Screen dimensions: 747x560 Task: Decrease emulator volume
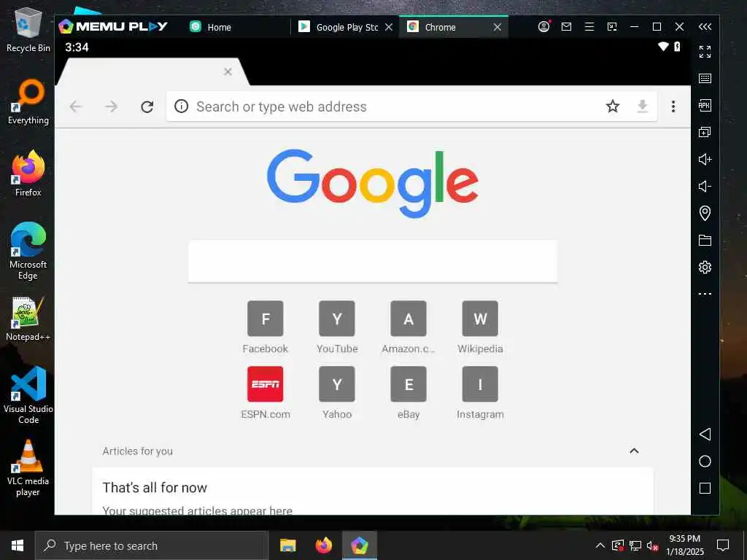[705, 186]
